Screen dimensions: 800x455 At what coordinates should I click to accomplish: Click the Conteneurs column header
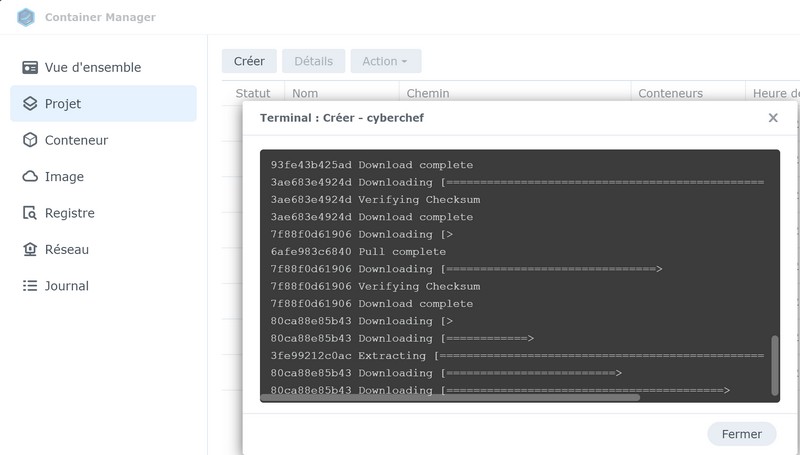click(x=671, y=93)
